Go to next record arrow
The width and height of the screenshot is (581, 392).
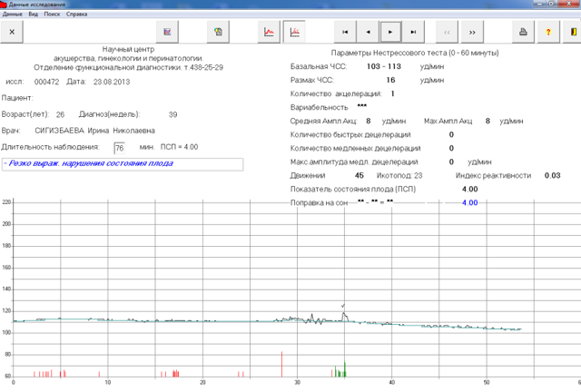point(390,32)
